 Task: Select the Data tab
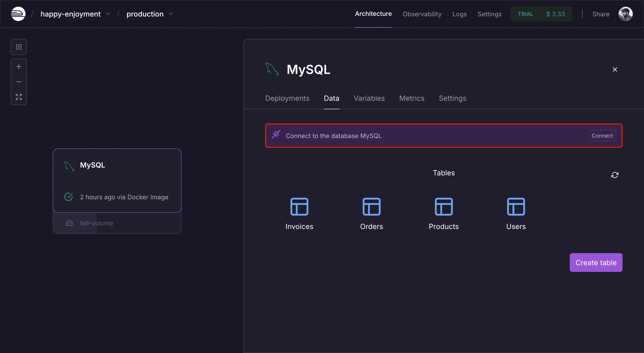click(x=331, y=98)
